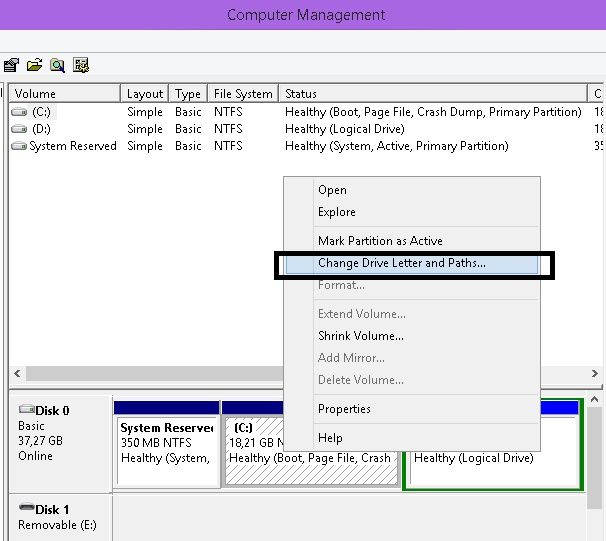The image size is (606, 541).
Task: Click 'Healthy (Logical Drive)' in the (D:) row
Action: pos(345,129)
